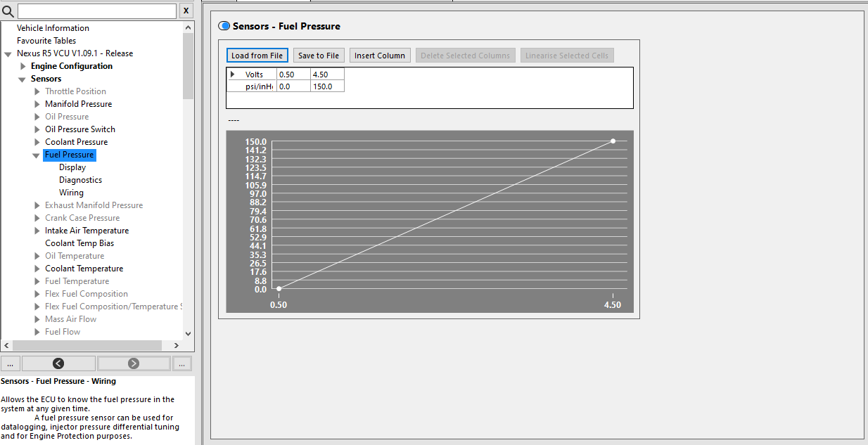Viewport: 868px width, 445px height.
Task: Click the 150.0 graph data point
Action: click(613, 141)
